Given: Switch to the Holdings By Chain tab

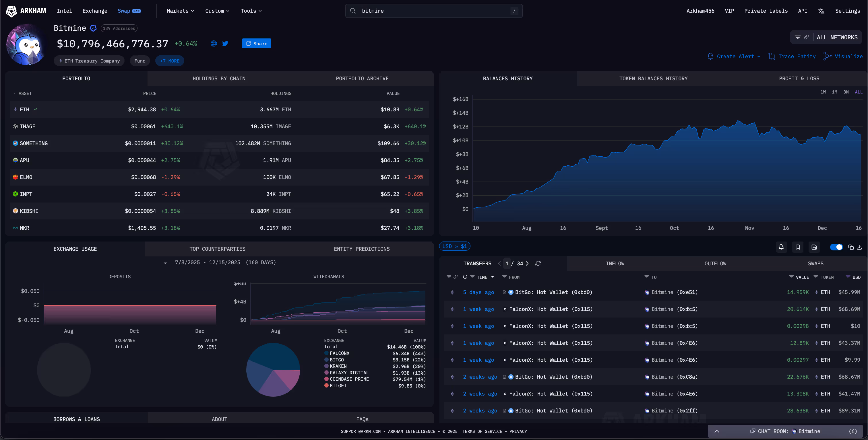Looking at the screenshot, I should coord(219,78).
